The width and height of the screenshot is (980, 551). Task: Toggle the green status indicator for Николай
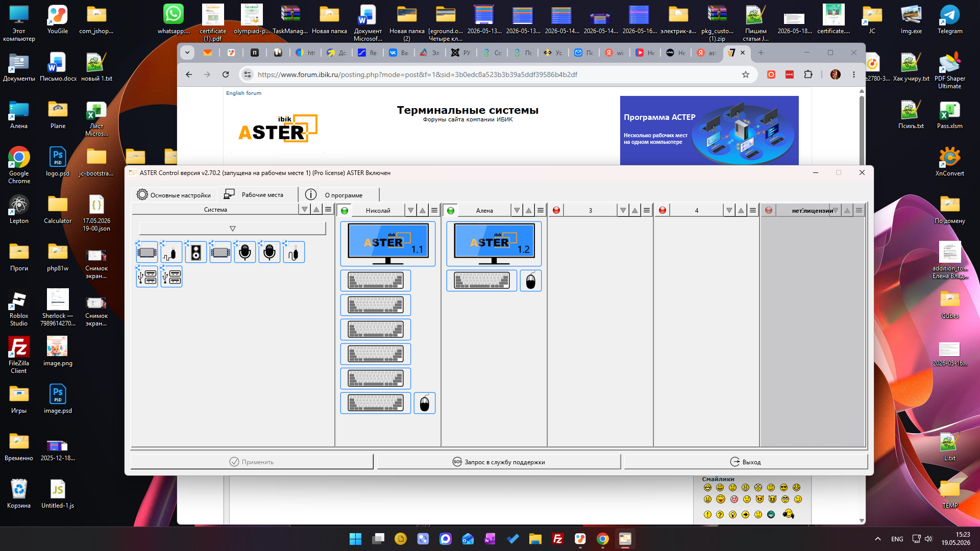pyautogui.click(x=345, y=210)
